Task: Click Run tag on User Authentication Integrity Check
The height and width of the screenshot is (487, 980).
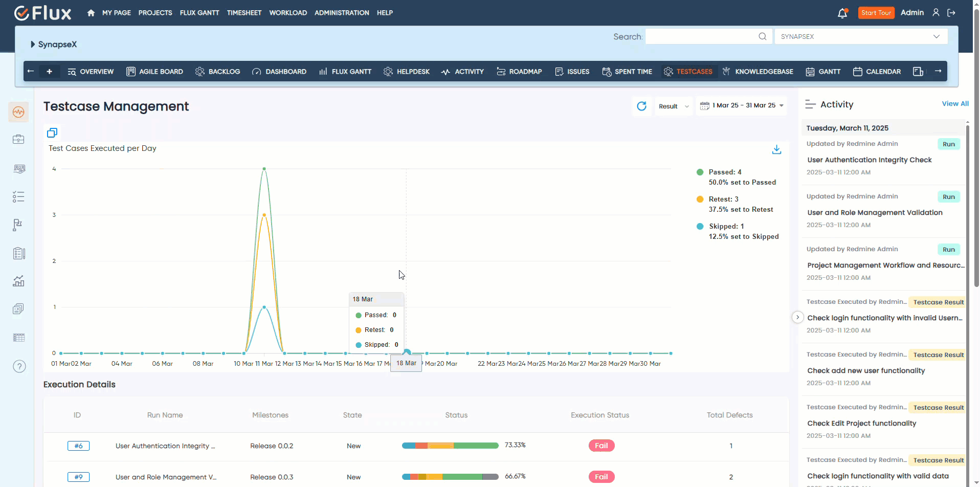Action: pos(949,144)
